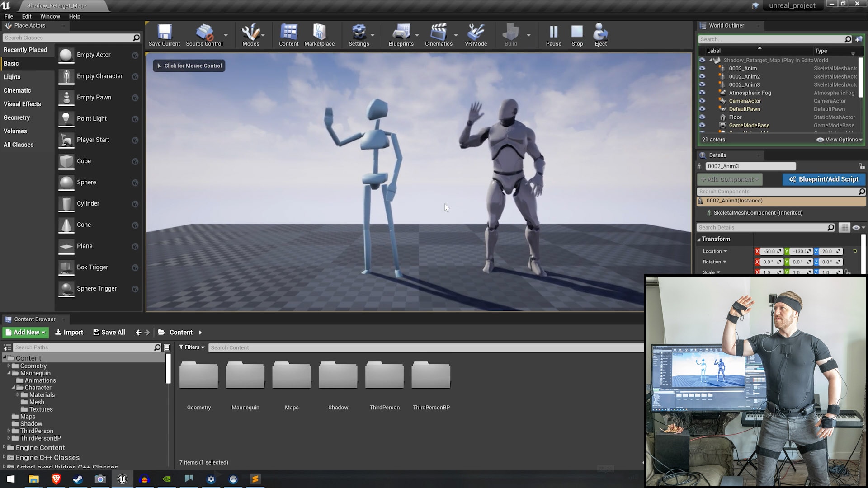Click the Blueprint Add Script button
This screenshot has width=868, height=488.
coord(824,179)
